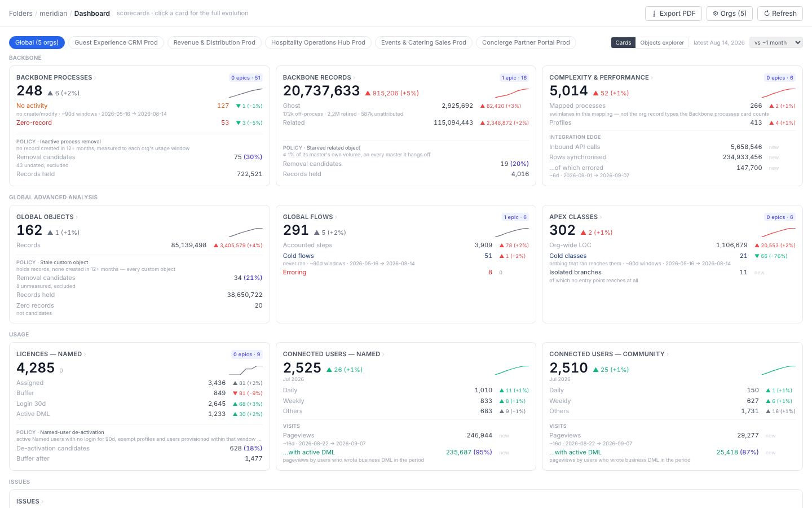Click the 147,700 errored rows value
812x508 pixels.
pos(749,168)
